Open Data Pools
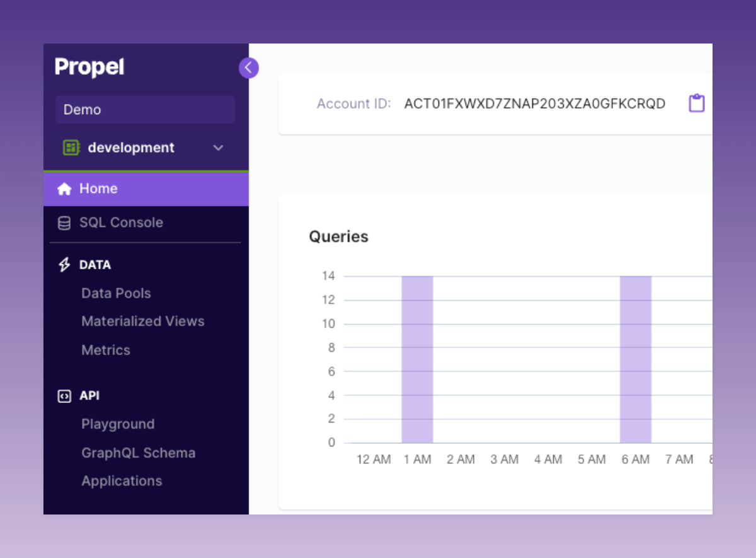The width and height of the screenshot is (756, 558). (x=116, y=293)
